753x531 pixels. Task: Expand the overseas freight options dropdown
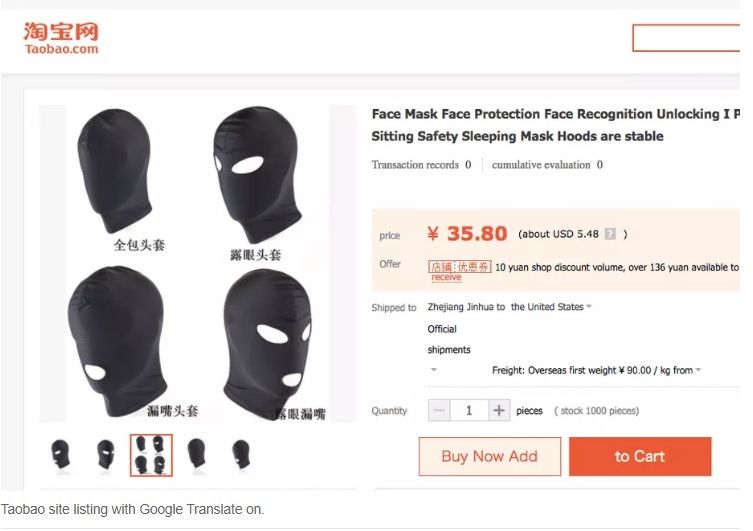[x=697, y=370]
